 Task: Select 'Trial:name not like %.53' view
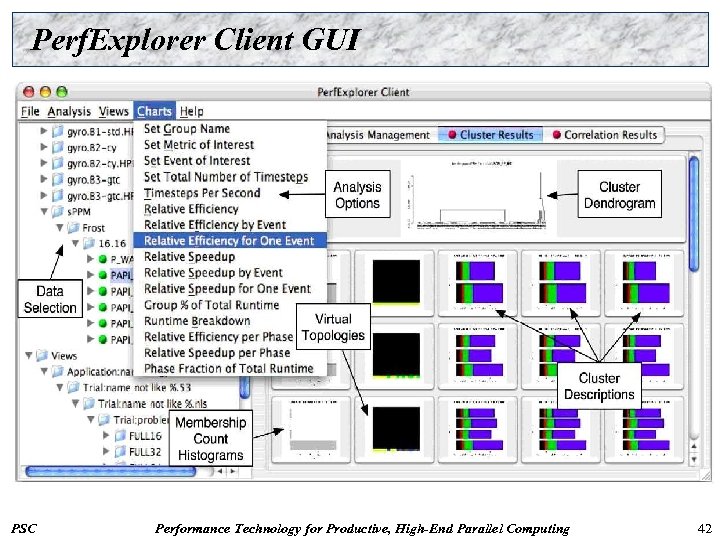[x=137, y=388]
